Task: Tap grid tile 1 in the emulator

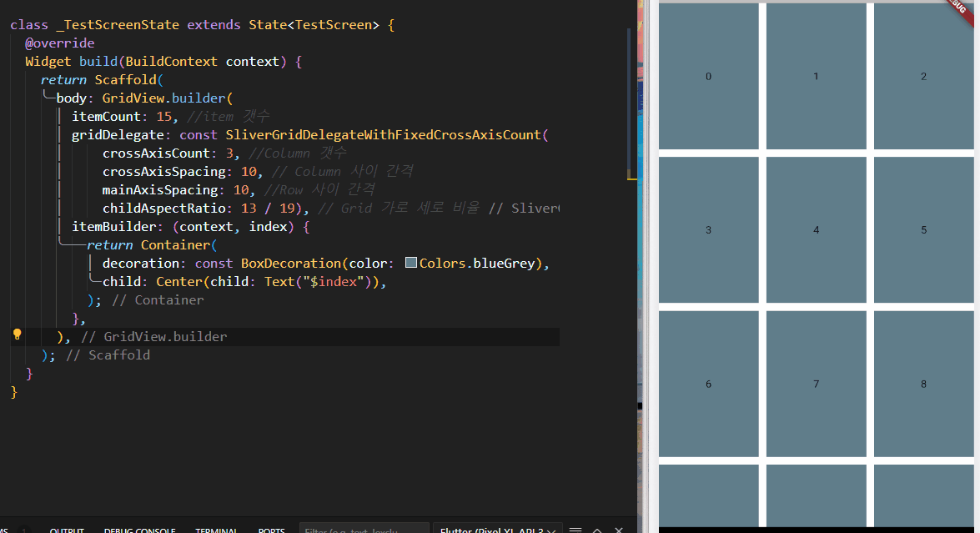Action: [x=816, y=76]
